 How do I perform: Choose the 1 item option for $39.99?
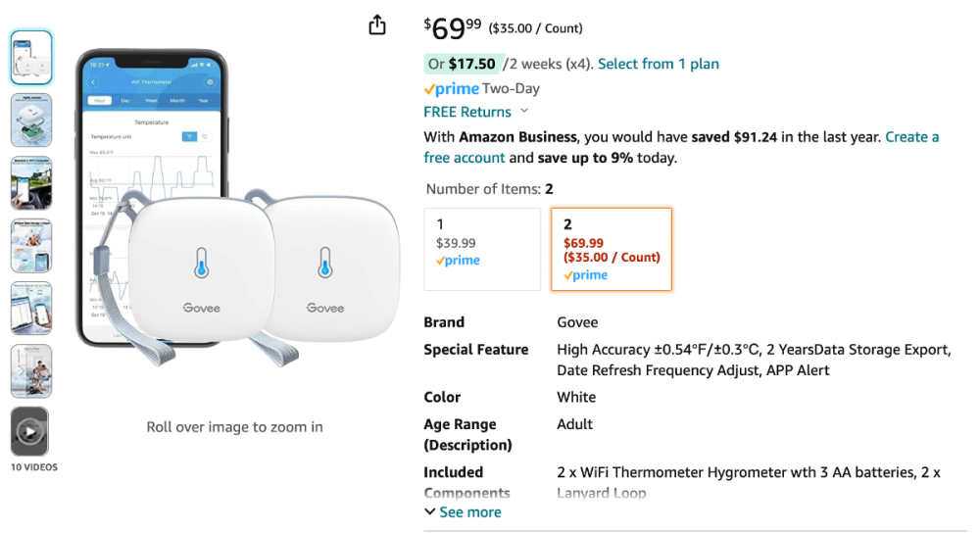click(482, 249)
